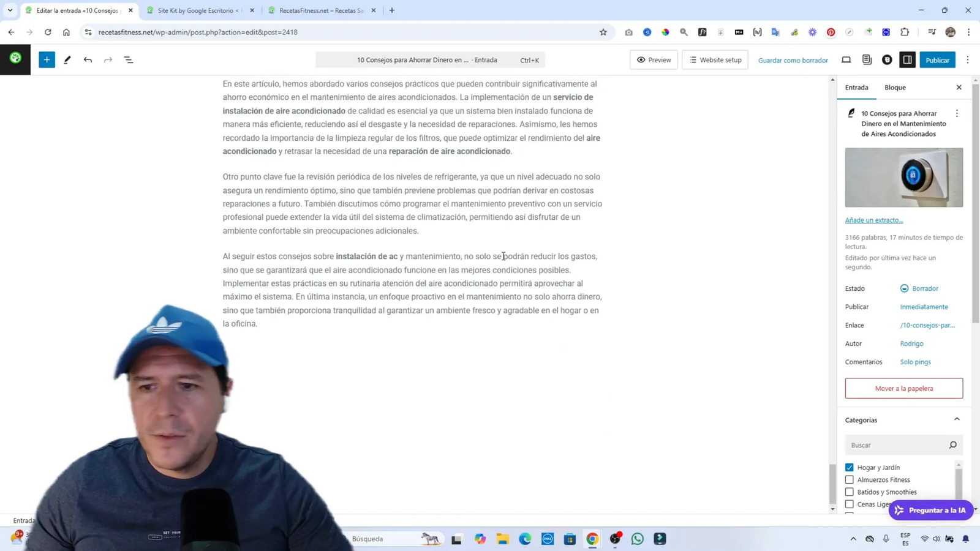The image size is (980, 551).
Task: Switch to the Site Kit by Google browser tab
Action: click(x=196, y=10)
